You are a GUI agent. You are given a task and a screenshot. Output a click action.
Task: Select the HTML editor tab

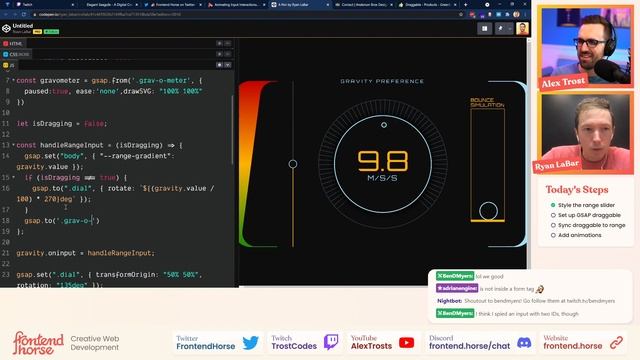(13, 44)
